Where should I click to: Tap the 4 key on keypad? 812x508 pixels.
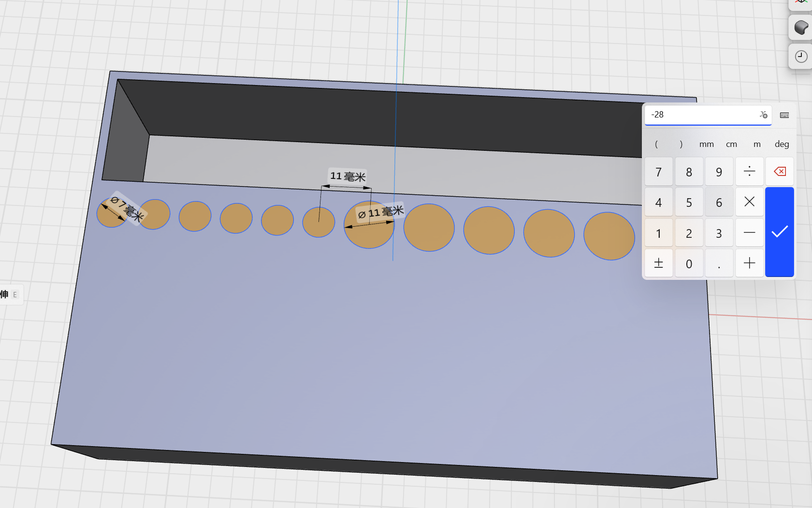[658, 202]
